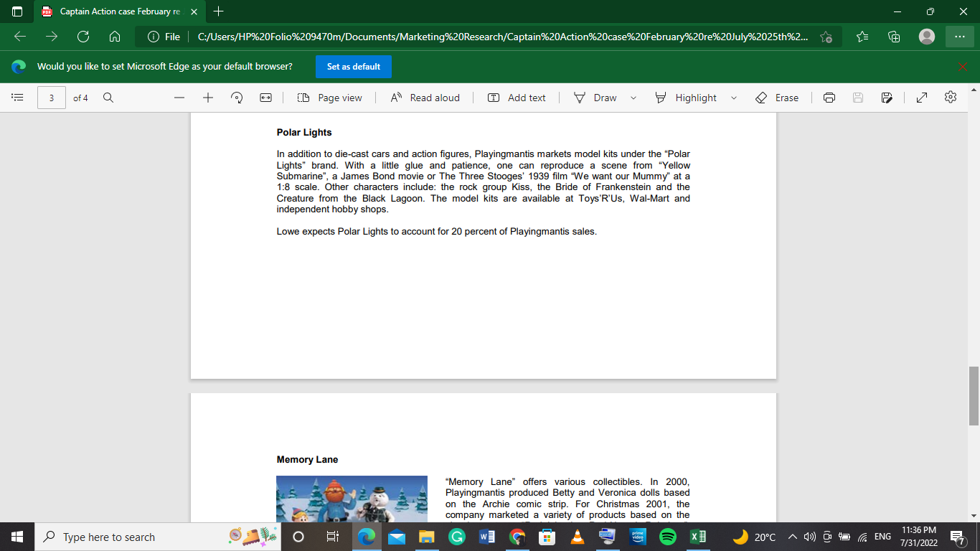Open Microsoft Store from the taskbar
This screenshot has width=980, height=551.
tap(547, 537)
